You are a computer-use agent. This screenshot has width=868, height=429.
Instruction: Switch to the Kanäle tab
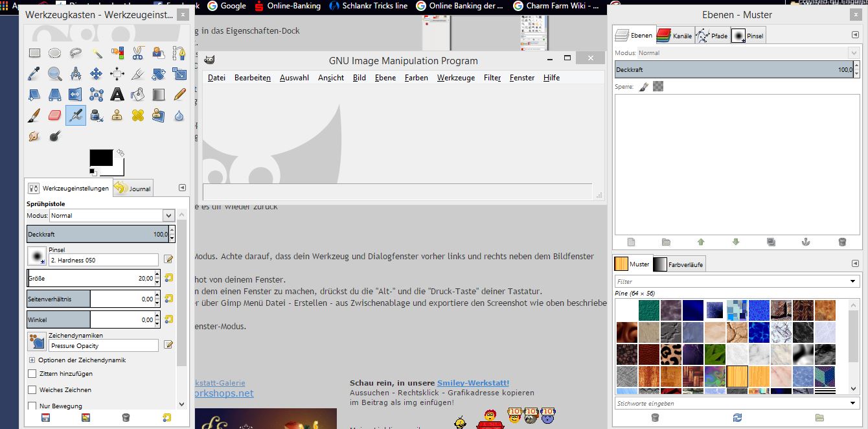(x=674, y=36)
